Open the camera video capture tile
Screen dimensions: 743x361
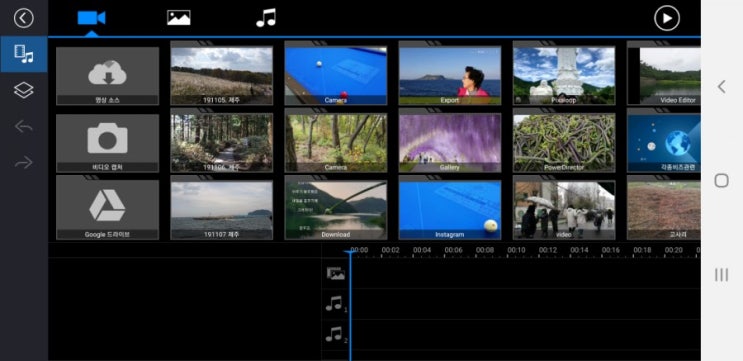108,143
